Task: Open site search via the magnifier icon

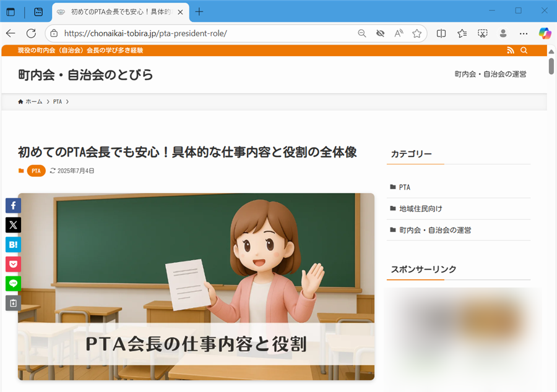Action: (x=524, y=50)
